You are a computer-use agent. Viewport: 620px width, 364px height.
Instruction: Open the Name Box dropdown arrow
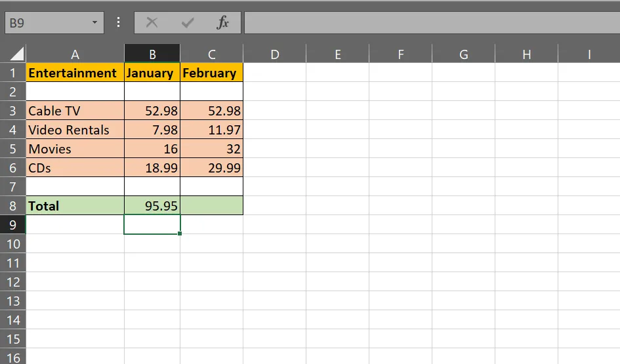[x=94, y=22]
